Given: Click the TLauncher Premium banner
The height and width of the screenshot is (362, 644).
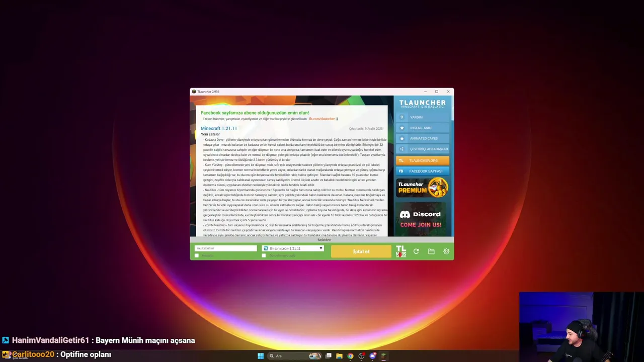Looking at the screenshot, I should [x=423, y=187].
